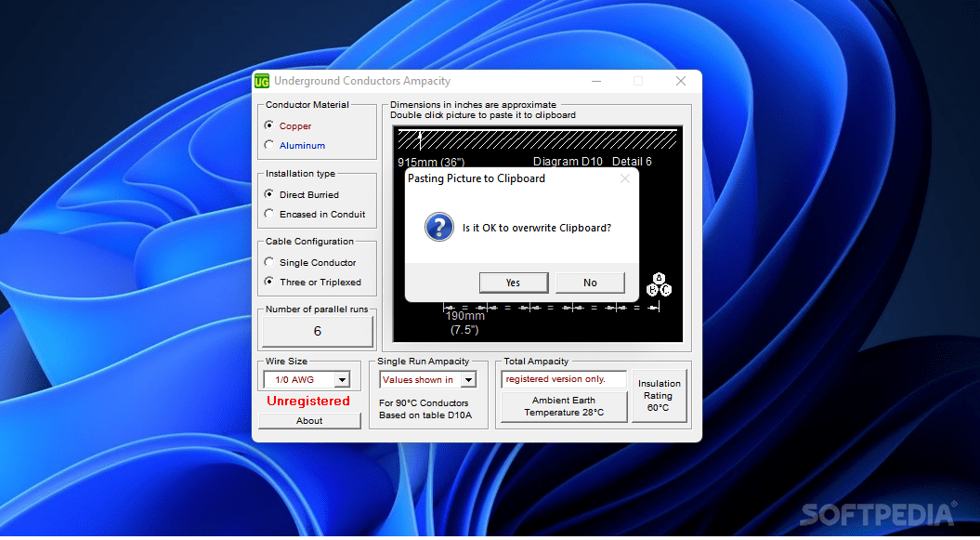Click No in the clipboard dialog
The image size is (980, 540).
point(590,283)
